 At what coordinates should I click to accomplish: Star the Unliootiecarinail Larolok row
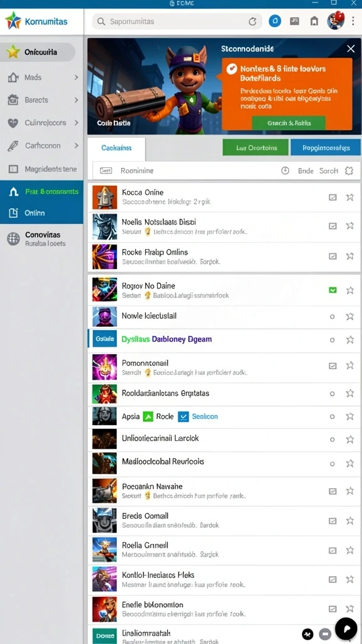(x=349, y=440)
